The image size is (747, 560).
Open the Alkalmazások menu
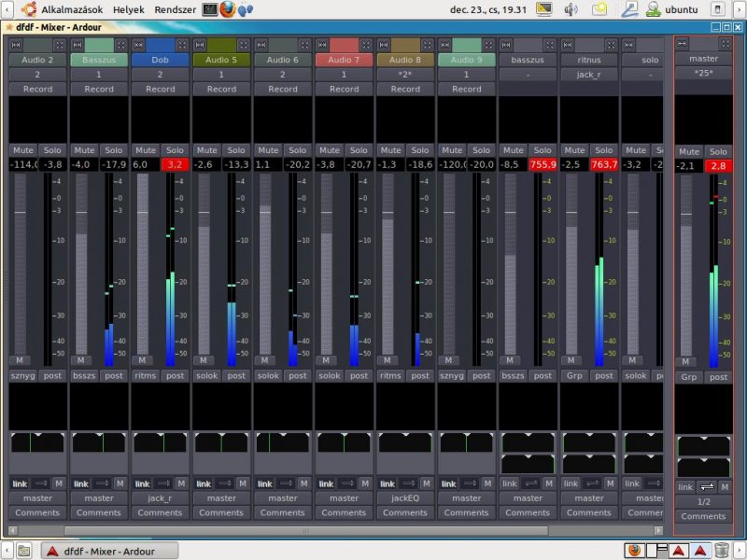72,9
